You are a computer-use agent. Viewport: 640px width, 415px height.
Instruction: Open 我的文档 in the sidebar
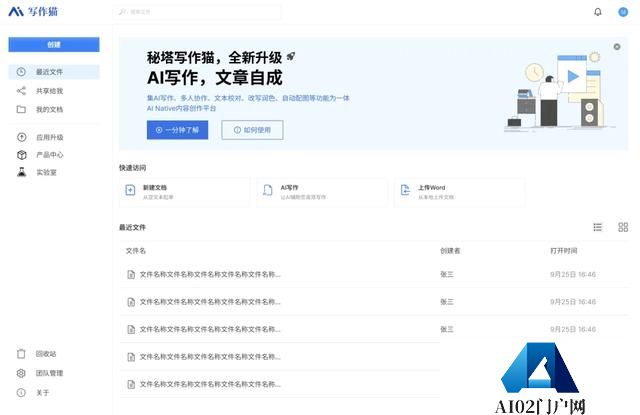point(49,109)
